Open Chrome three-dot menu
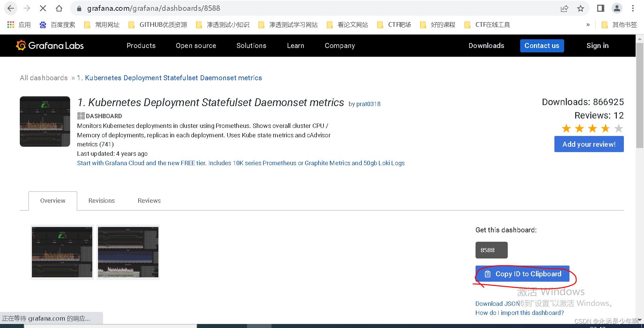644x328 pixels. pyautogui.click(x=633, y=8)
